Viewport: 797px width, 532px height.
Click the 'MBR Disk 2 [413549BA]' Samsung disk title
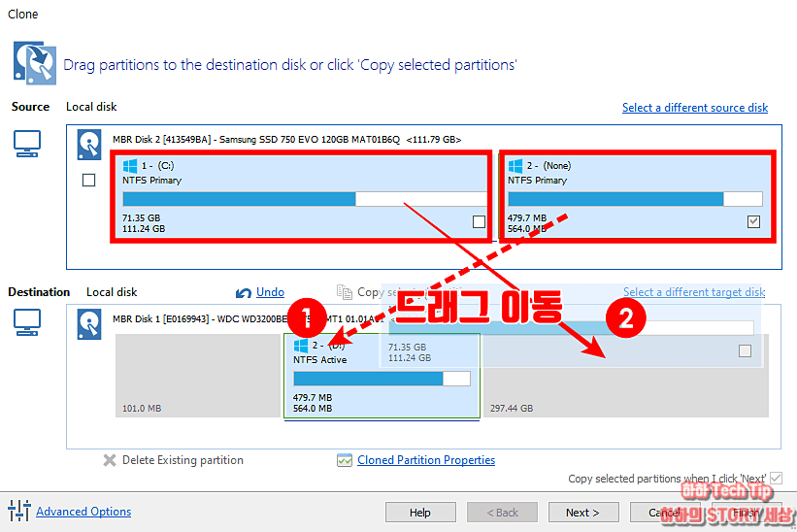[x=286, y=139]
